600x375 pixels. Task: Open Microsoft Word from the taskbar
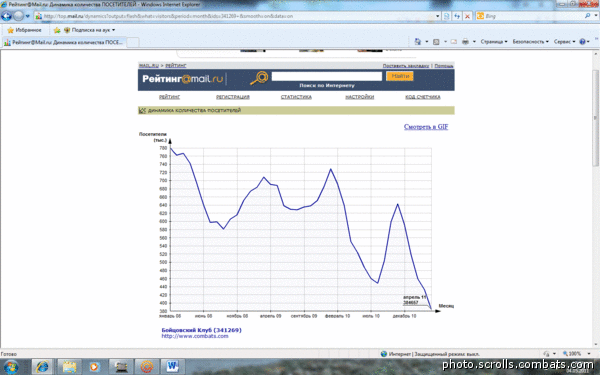pos(172,367)
